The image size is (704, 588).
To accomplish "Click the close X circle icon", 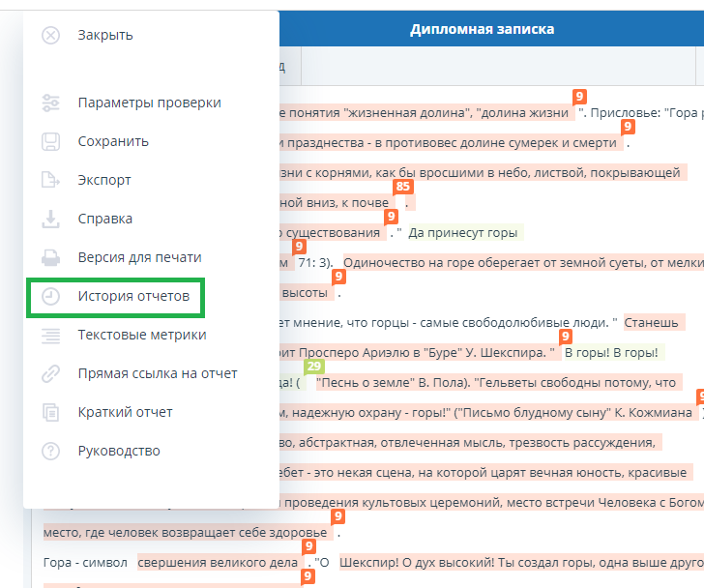I will (51, 35).
